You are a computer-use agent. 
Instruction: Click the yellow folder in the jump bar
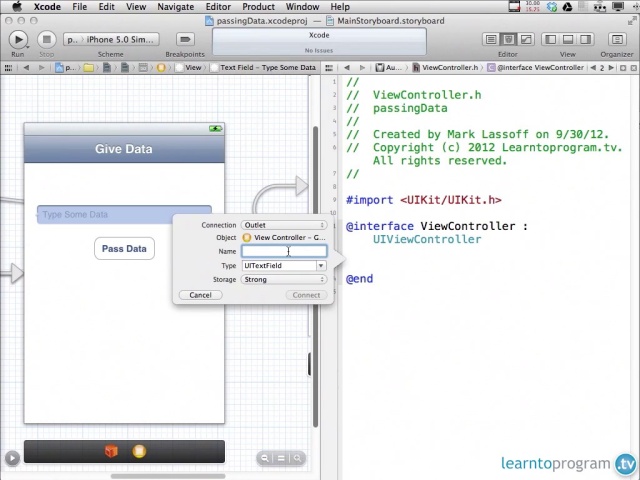click(x=89, y=68)
